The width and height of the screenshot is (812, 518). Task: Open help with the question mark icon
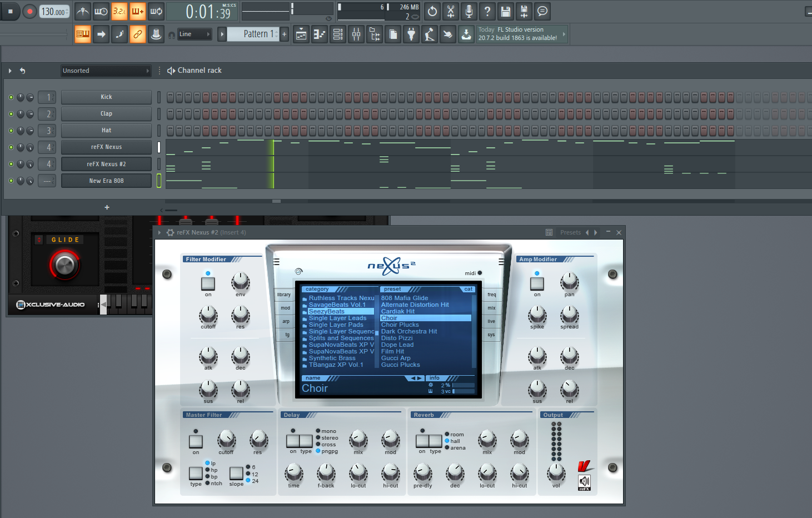click(x=487, y=11)
